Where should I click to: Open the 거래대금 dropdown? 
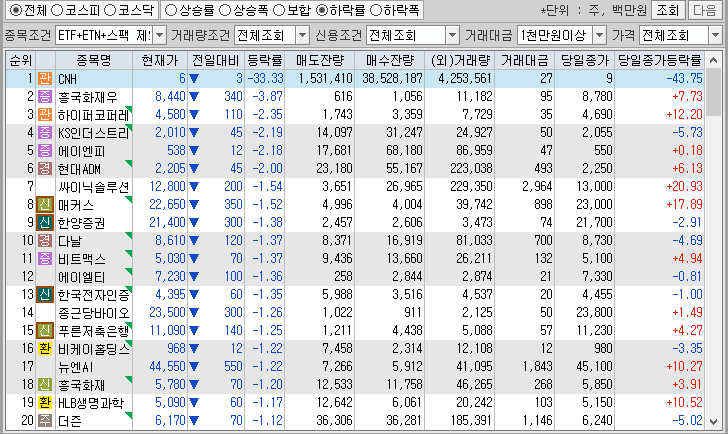click(600, 35)
